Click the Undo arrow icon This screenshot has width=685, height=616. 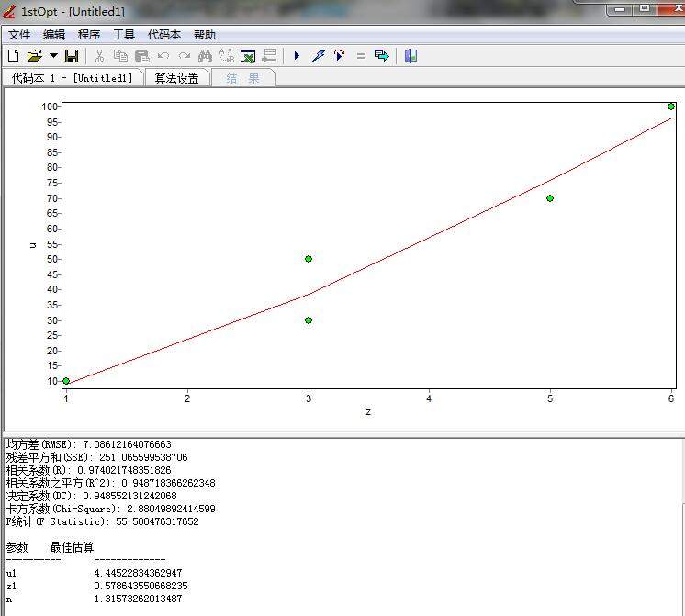pos(163,55)
